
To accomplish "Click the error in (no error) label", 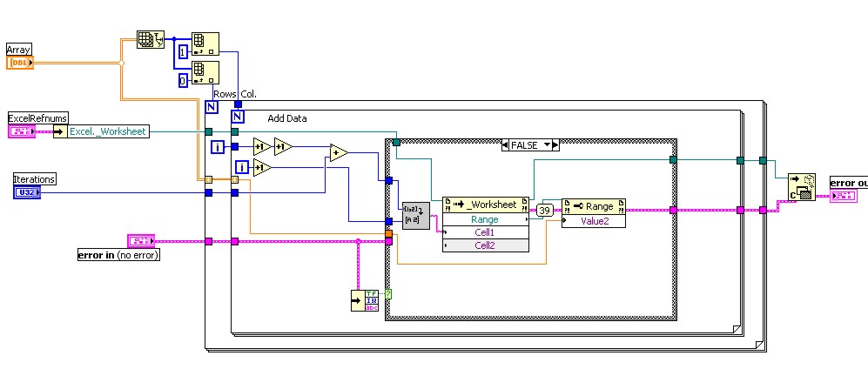I will click(x=118, y=255).
